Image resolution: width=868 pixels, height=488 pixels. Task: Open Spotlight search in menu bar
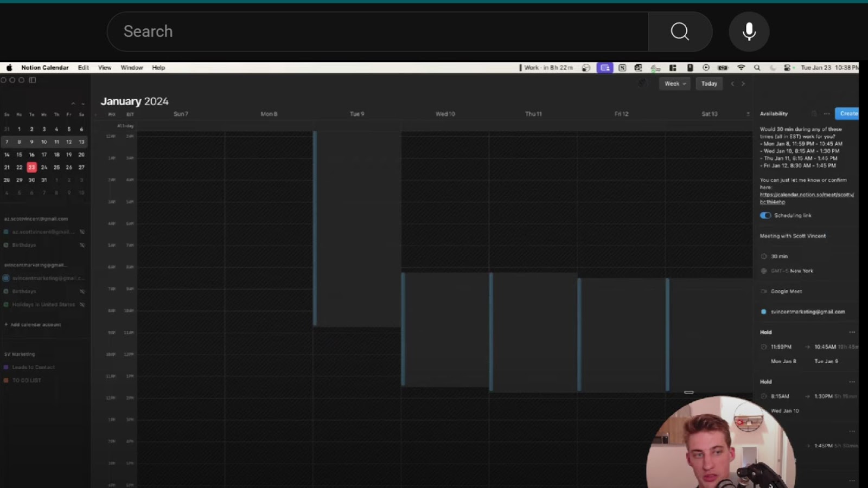coord(757,68)
